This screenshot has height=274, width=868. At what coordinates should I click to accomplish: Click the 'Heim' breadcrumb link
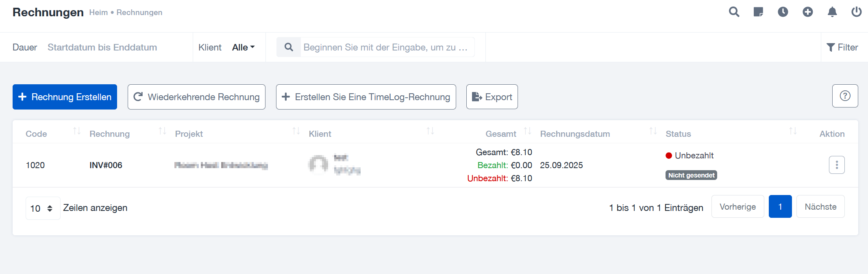click(98, 13)
